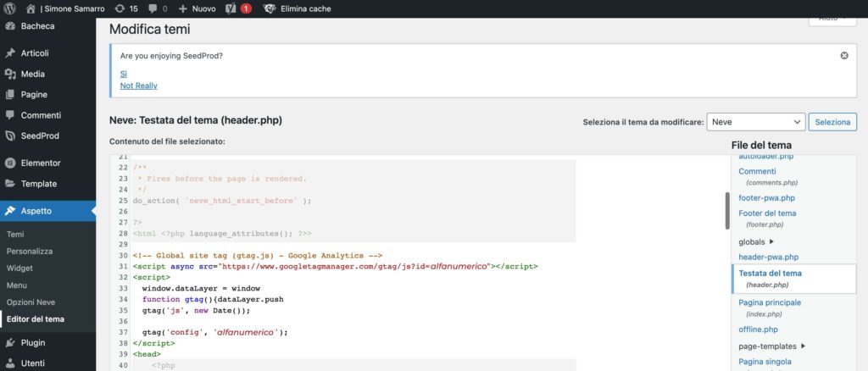Click the gtag('js', new Date()) code on line 35
This screenshot has width=868, height=371.
(196, 310)
